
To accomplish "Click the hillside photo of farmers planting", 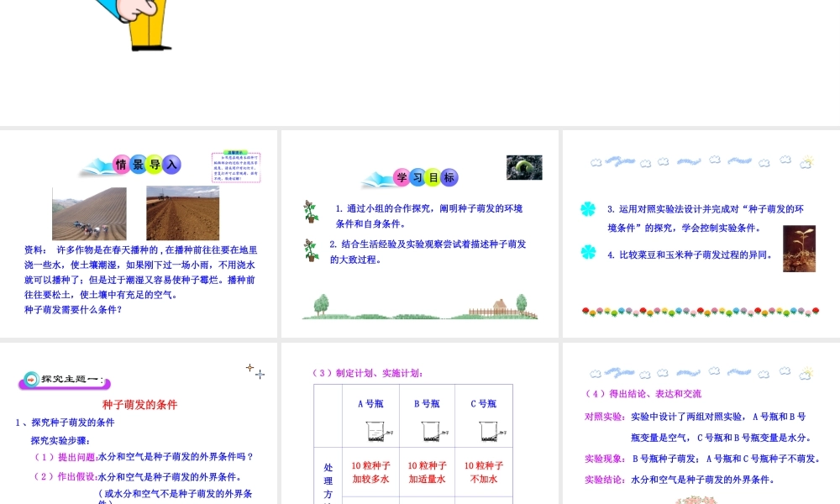I will 90,213.
